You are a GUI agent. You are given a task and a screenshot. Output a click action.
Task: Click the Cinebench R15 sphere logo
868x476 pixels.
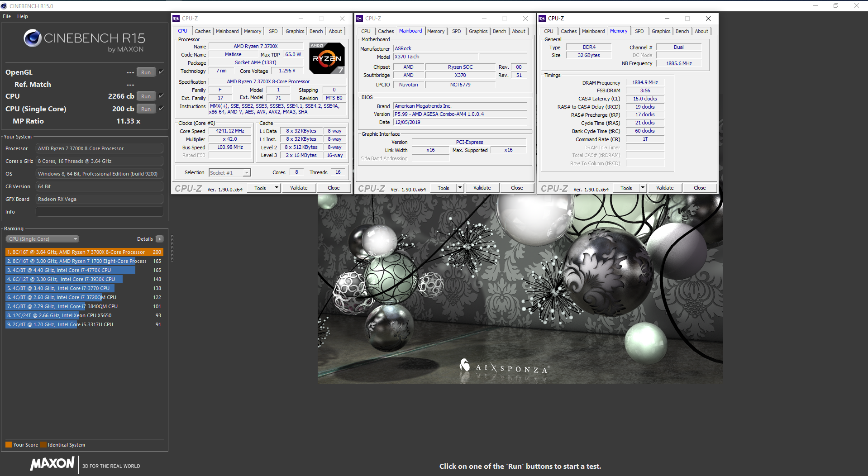[x=33, y=38]
